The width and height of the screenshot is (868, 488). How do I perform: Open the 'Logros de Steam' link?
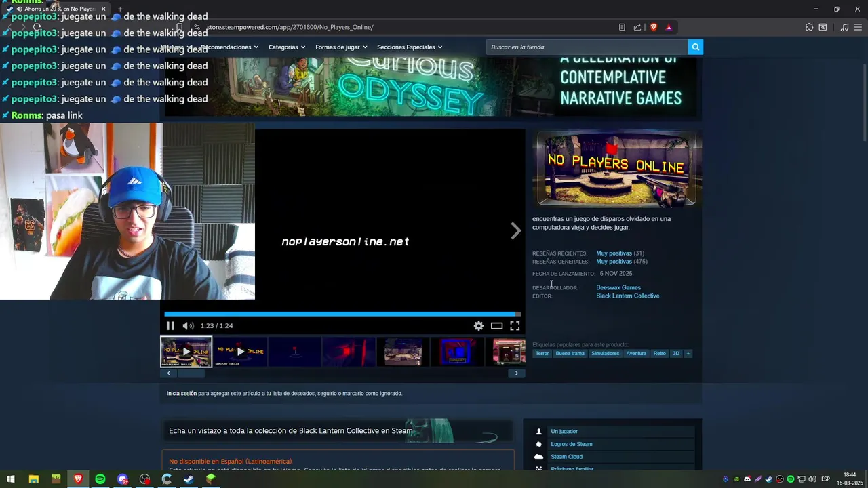572,444
